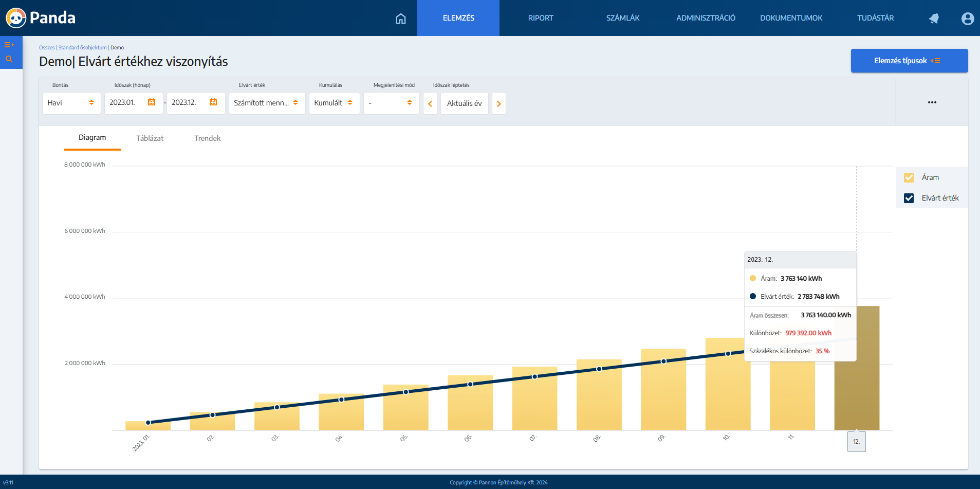Open calendar picker for start month 2023.01.
This screenshot has width=980, height=489.
pyautogui.click(x=152, y=102)
